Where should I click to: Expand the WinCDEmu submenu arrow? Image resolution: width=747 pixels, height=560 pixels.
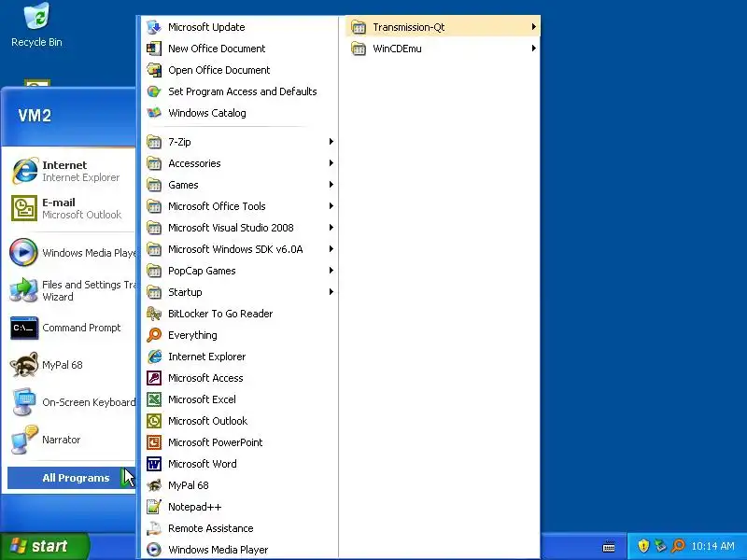[x=533, y=49]
